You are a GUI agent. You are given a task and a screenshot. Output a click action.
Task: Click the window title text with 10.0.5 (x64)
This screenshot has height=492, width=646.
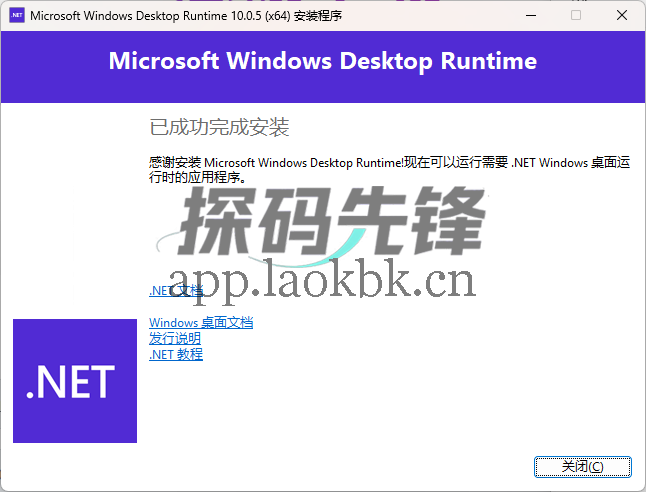186,16
